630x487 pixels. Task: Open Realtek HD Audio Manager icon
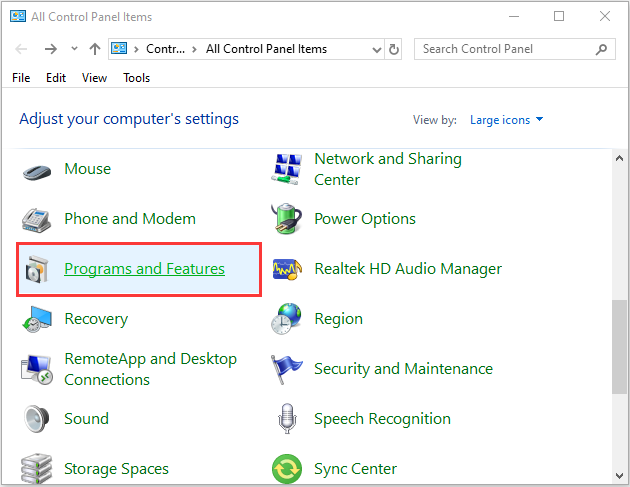[286, 269]
